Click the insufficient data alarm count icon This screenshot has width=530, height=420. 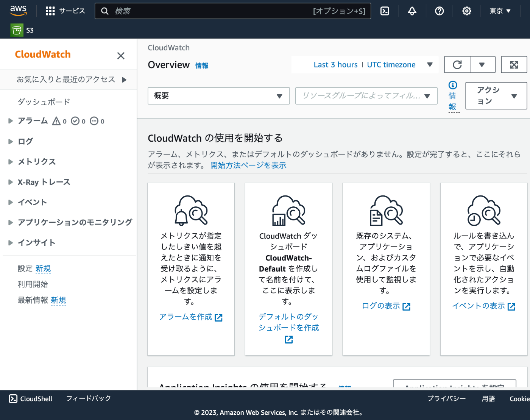tap(94, 121)
